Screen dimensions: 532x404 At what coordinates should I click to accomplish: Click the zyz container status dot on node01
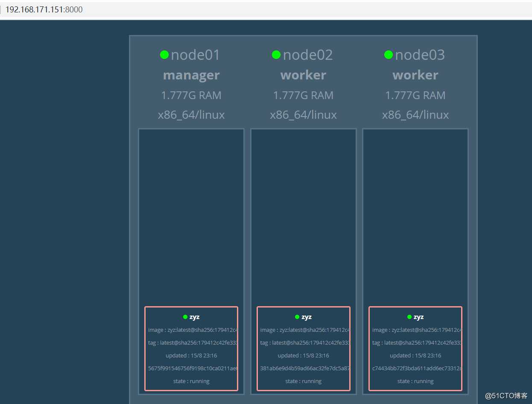point(185,317)
